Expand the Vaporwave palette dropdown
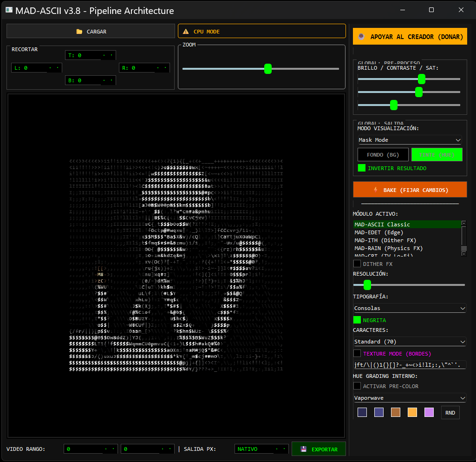This screenshot has width=476, height=462. (x=410, y=398)
